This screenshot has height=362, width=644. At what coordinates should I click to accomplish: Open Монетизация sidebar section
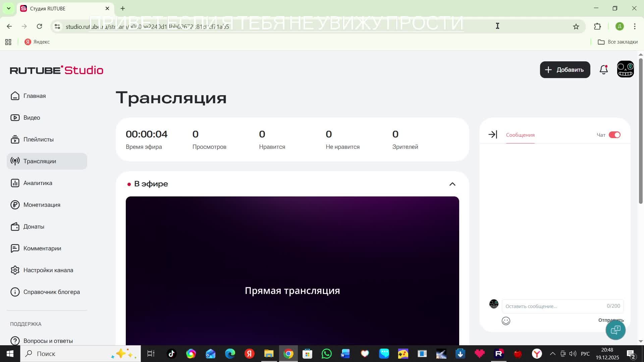(42, 205)
